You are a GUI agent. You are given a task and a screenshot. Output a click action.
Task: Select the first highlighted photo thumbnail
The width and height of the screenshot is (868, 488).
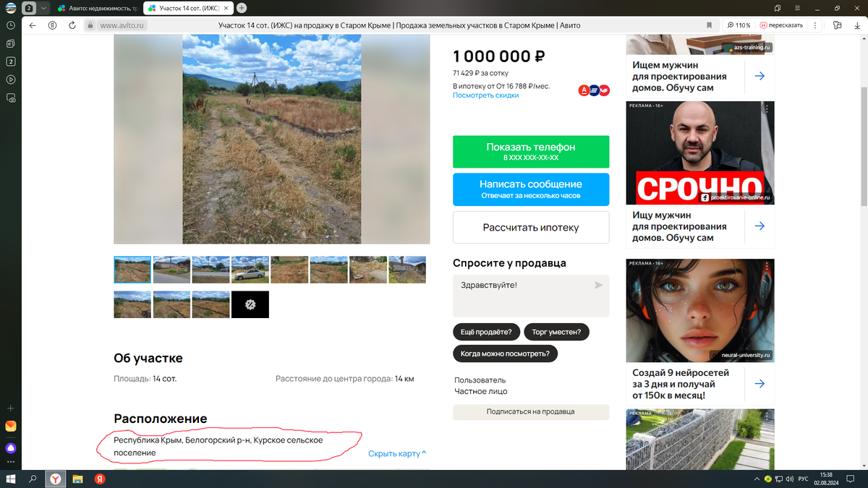132,270
